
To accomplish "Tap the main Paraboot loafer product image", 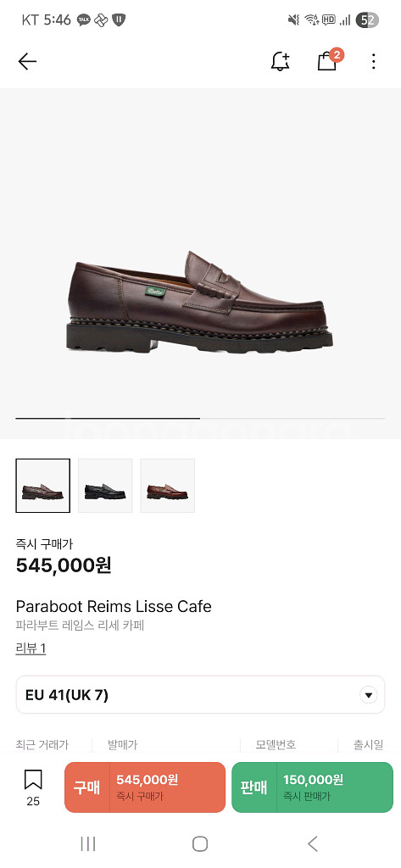I will [200, 302].
